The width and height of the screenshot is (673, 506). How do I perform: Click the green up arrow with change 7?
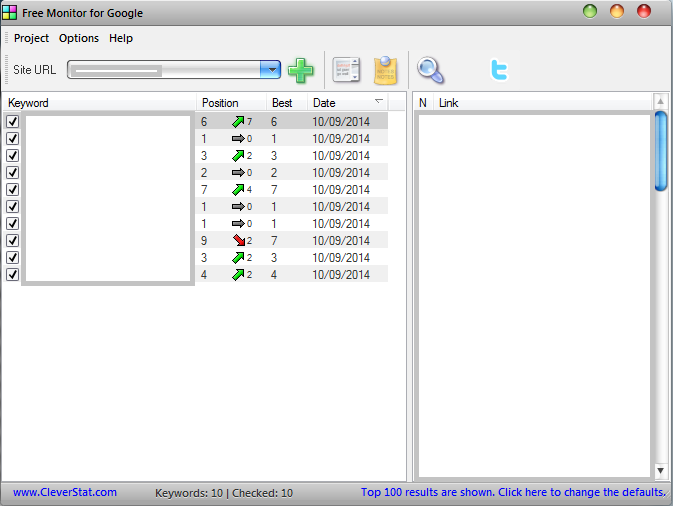click(238, 122)
